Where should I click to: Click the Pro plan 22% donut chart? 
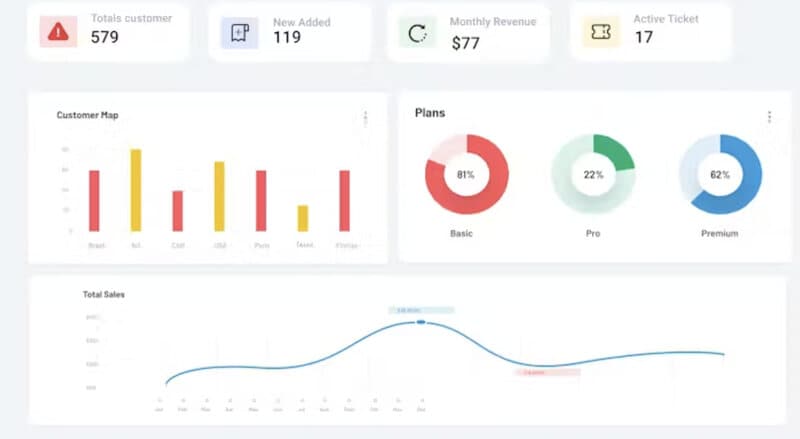coord(593,174)
